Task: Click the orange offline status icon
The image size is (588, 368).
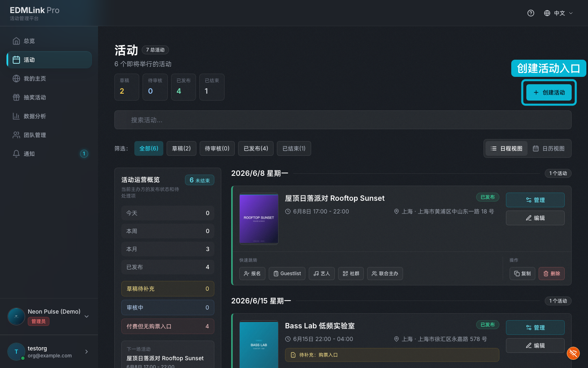Action: tap(573, 353)
